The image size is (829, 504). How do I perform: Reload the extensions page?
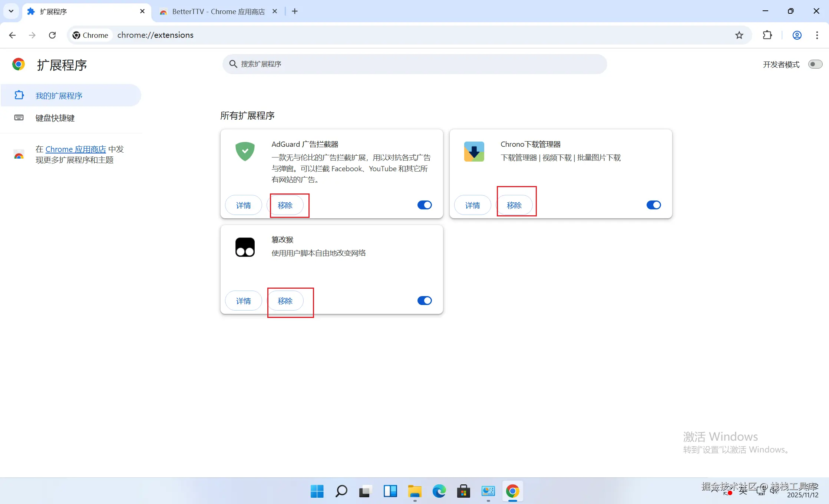(52, 35)
